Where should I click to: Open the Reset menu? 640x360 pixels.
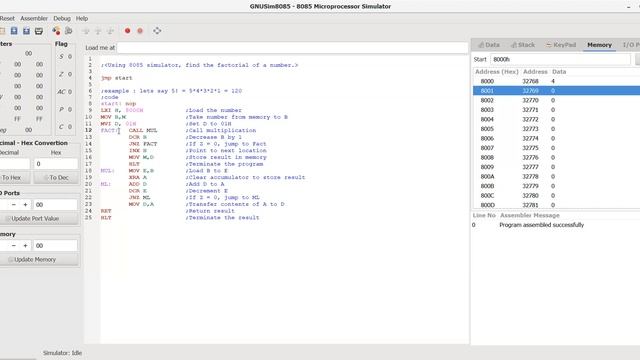(x=7, y=18)
